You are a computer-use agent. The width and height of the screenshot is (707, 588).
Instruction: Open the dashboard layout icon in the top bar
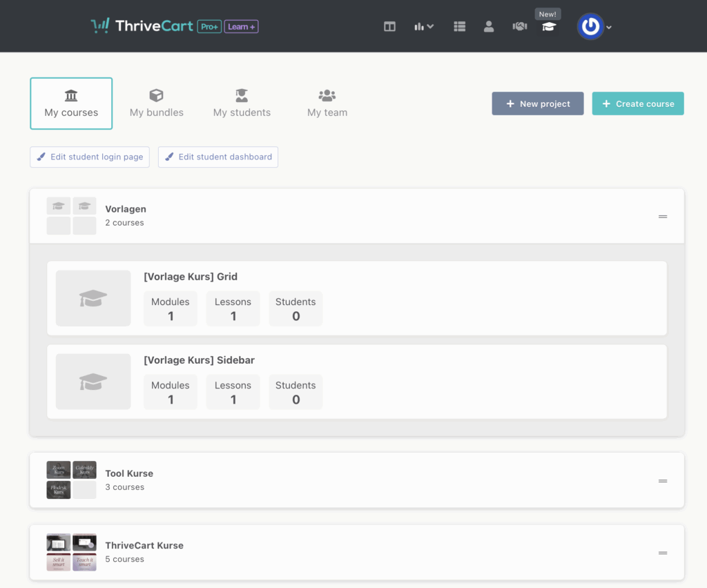click(x=389, y=27)
